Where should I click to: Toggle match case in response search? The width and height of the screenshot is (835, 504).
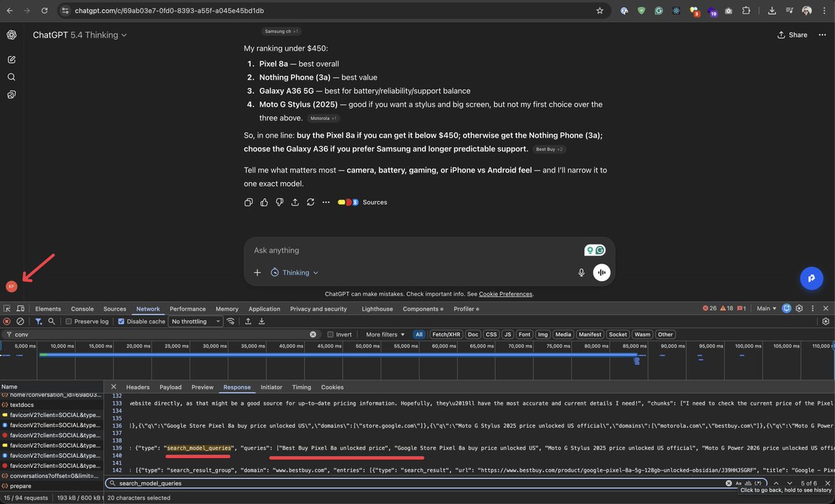(x=739, y=483)
